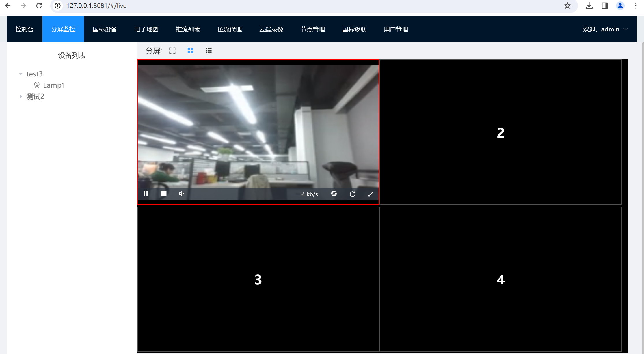Toggle the video player's mute icon
644x354 pixels.
181,194
